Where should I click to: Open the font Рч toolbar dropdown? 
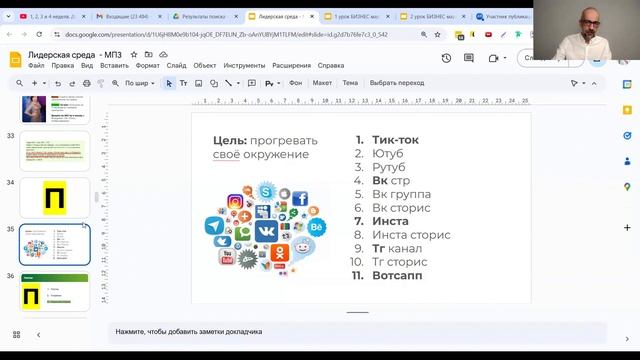273,83
